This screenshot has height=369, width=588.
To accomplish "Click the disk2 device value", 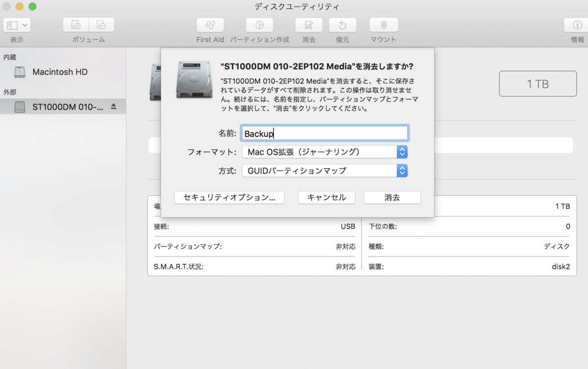I will coord(561,267).
